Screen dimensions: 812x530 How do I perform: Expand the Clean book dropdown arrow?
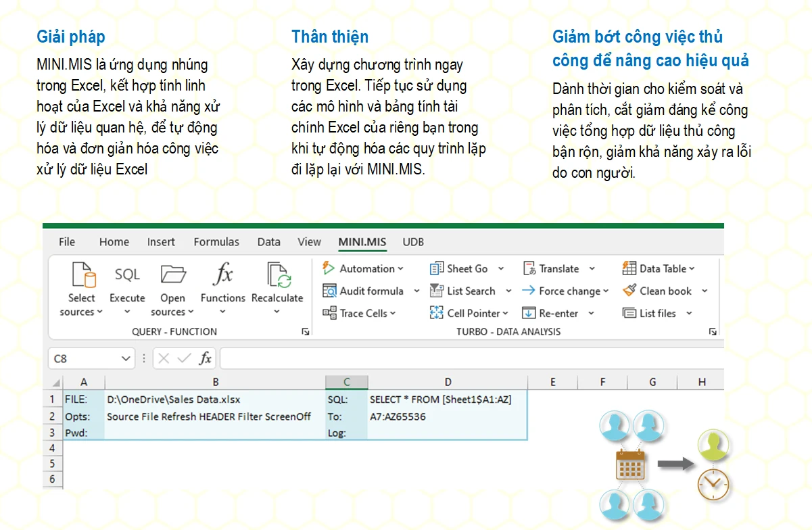click(x=704, y=291)
